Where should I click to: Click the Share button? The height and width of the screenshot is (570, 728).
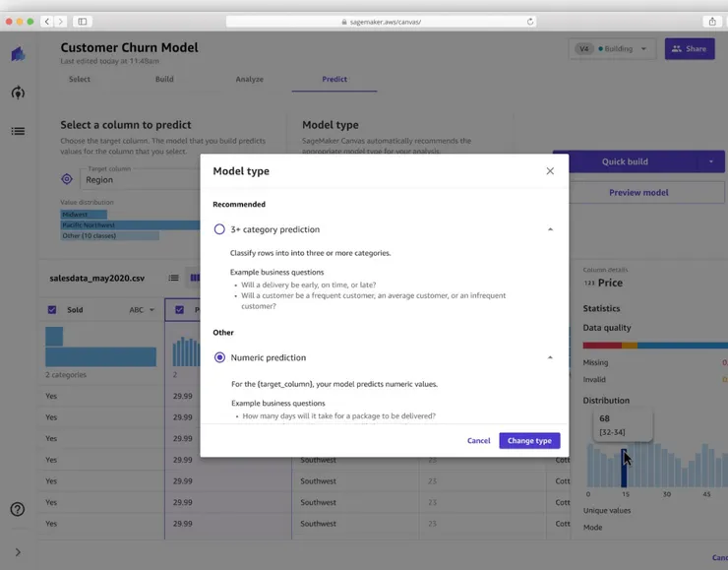[x=690, y=49]
